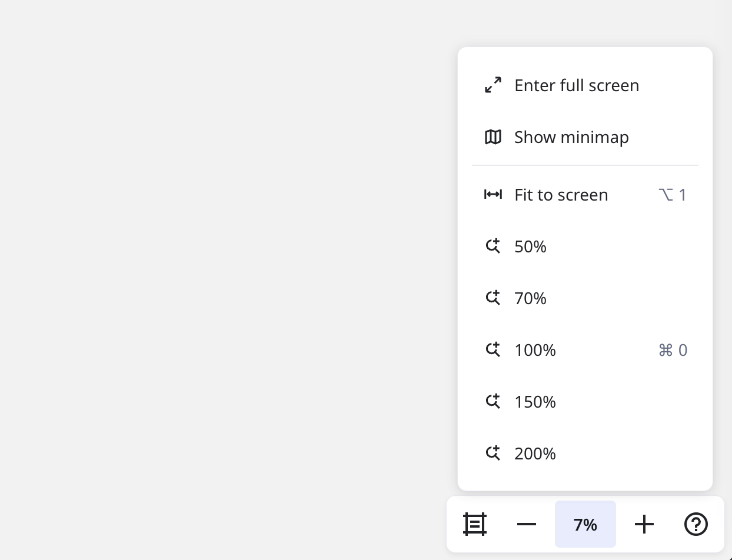Set zoom to 200%
This screenshot has width=732, height=560.
tap(535, 454)
